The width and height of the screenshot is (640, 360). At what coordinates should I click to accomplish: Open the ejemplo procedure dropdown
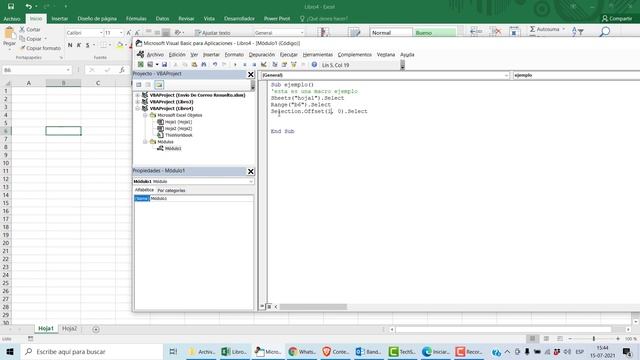click(576, 75)
